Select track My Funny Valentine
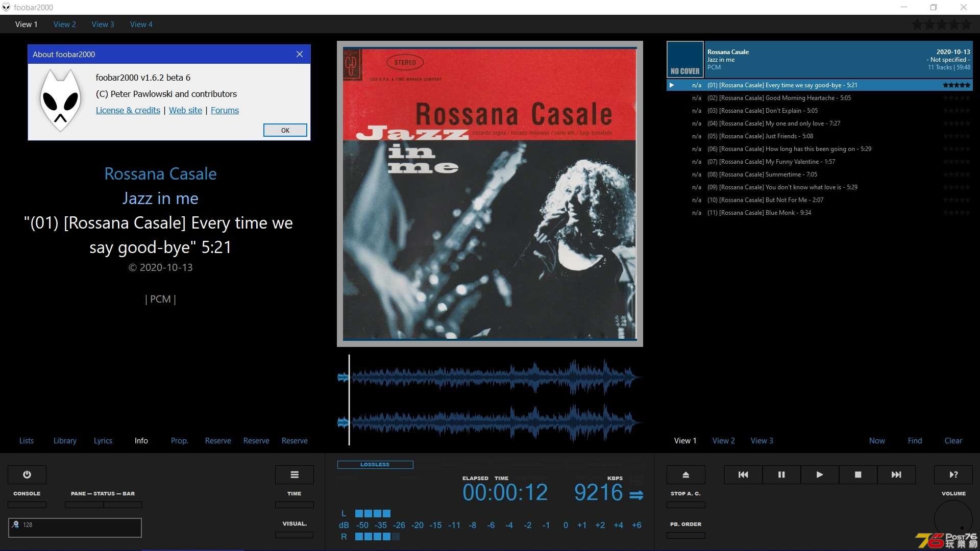Image resolution: width=980 pixels, height=551 pixels. tap(820, 162)
